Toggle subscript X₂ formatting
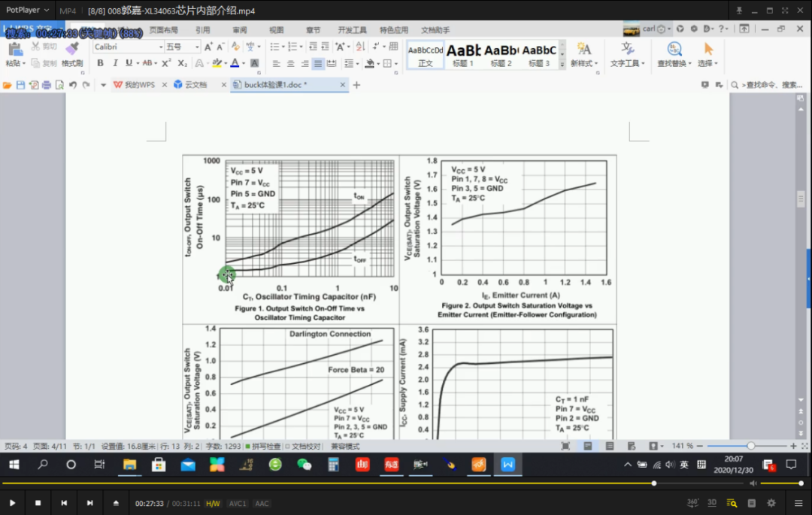Screen dimensions: 812x515 point(182,63)
